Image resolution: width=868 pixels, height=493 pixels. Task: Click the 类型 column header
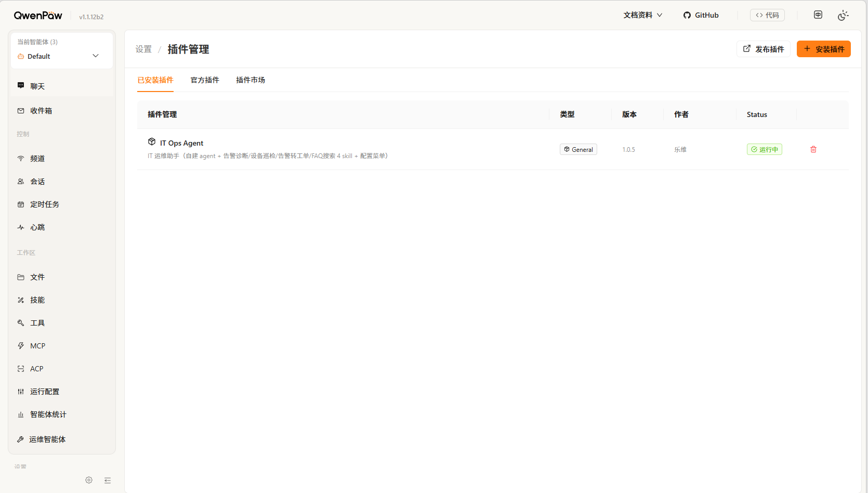pos(567,114)
